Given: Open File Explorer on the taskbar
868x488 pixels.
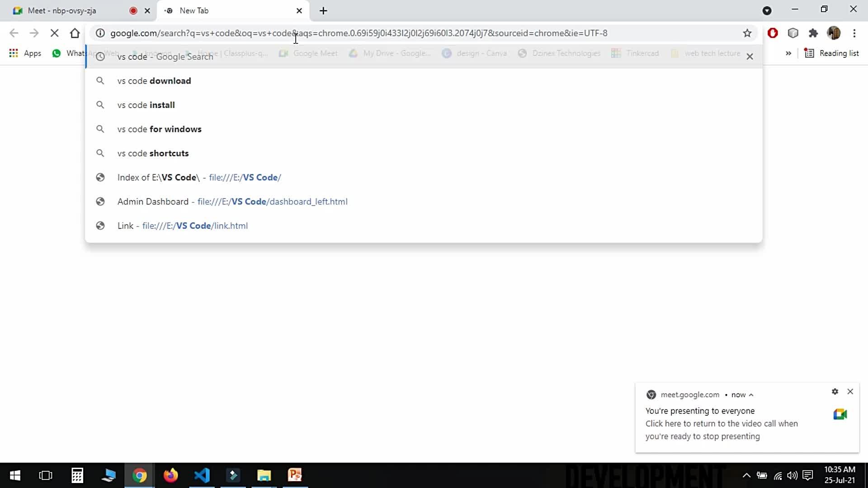Looking at the screenshot, I should point(264,475).
